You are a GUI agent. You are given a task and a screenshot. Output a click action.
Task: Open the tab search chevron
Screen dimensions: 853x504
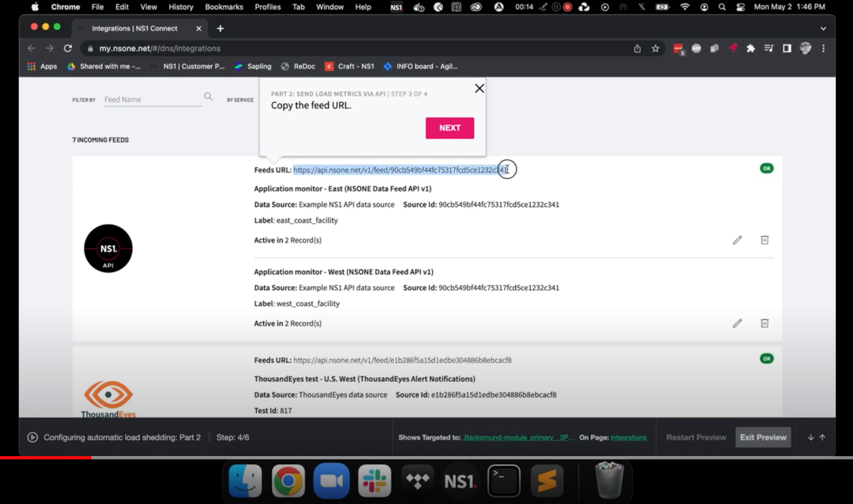[823, 29]
